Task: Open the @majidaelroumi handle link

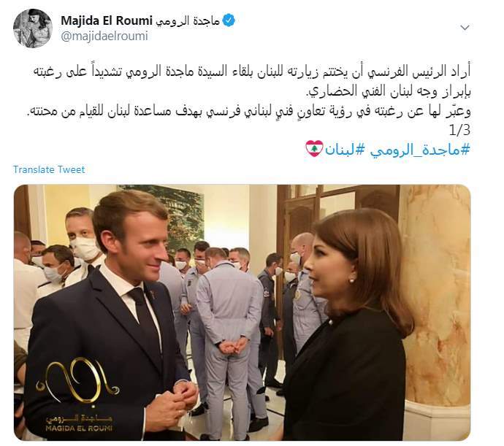Action: (x=104, y=36)
